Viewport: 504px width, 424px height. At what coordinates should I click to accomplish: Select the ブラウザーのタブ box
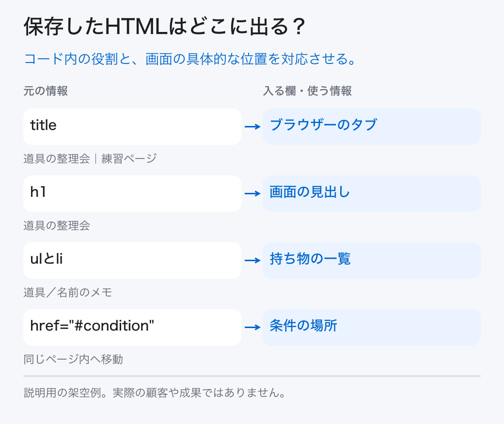372,126
